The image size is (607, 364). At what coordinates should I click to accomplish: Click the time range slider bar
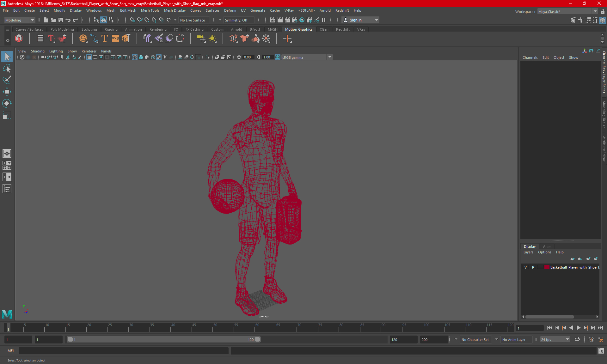164,339
